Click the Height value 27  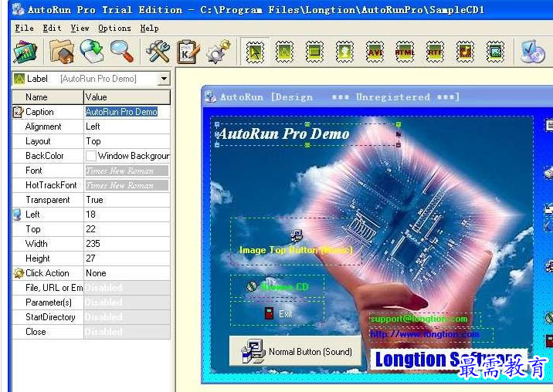(x=127, y=259)
